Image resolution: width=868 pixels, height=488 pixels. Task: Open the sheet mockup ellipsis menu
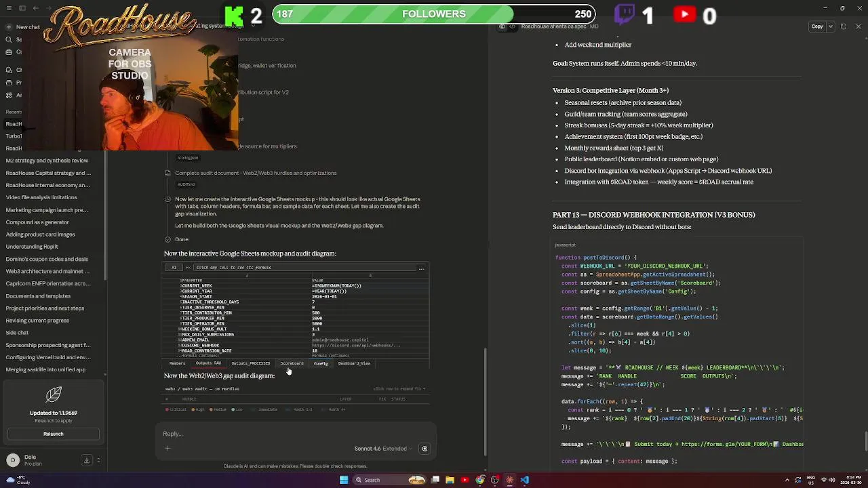pos(421,268)
